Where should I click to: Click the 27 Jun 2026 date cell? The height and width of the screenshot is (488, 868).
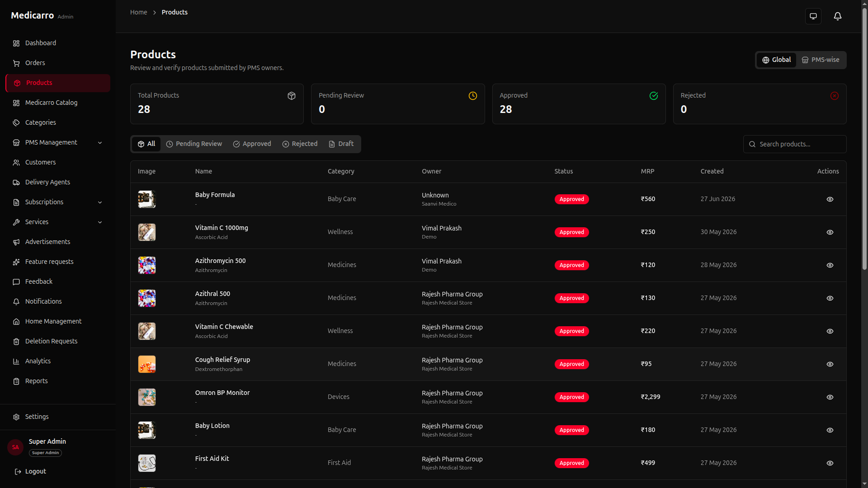click(x=718, y=199)
